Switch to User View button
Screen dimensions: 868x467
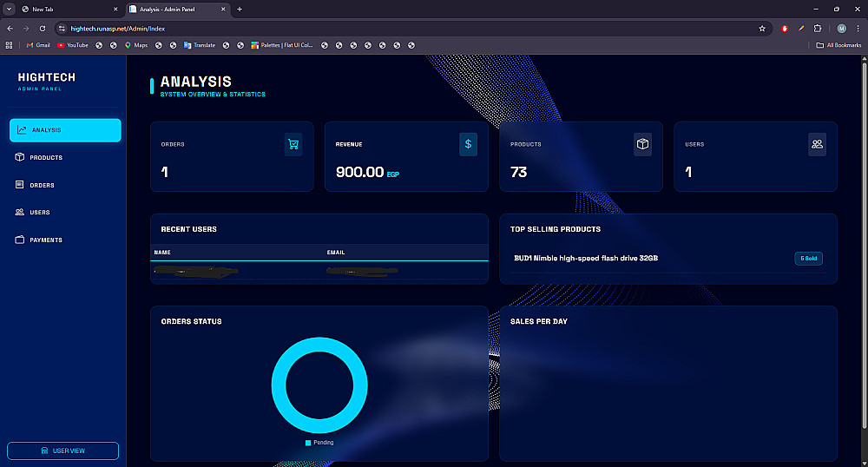[62, 451]
